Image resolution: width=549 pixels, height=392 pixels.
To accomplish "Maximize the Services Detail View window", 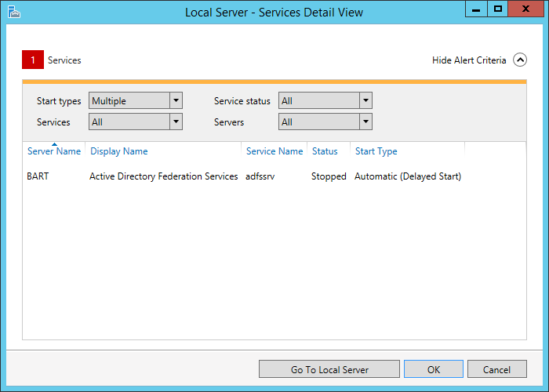I will (x=497, y=9).
